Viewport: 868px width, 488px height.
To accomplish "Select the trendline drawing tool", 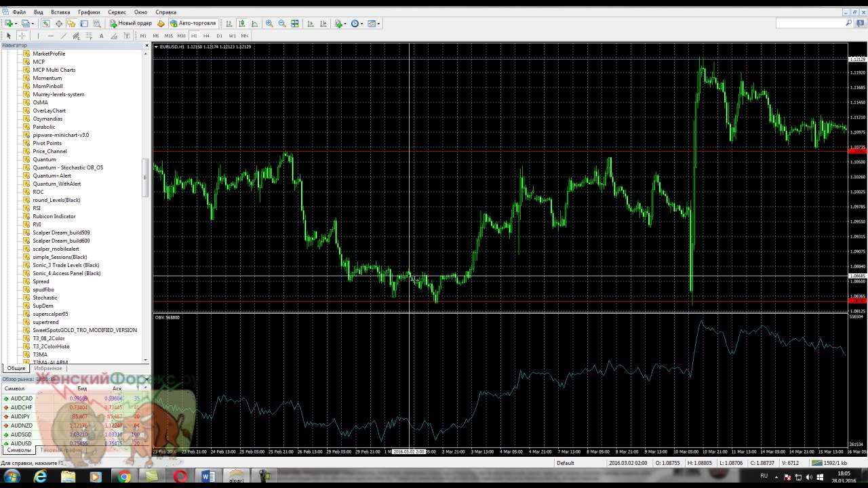I will (64, 35).
